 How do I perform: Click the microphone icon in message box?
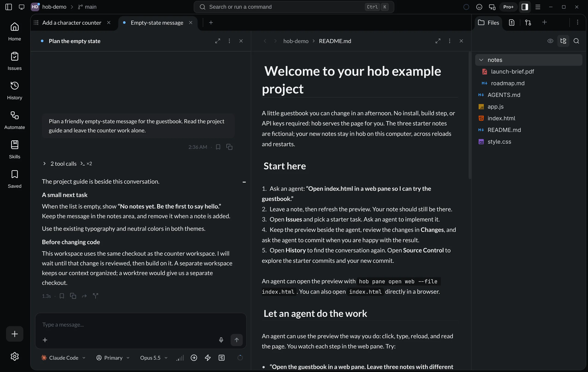click(x=221, y=340)
